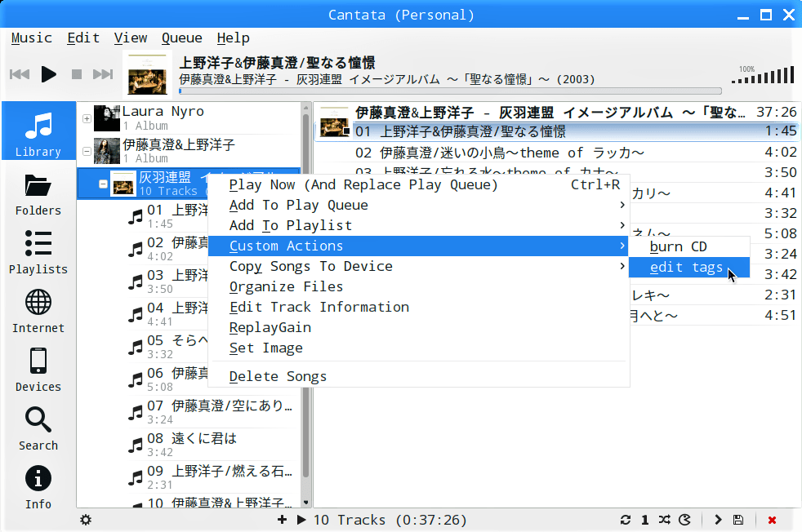
Task: Skip to the previous track
Action: click(x=20, y=74)
